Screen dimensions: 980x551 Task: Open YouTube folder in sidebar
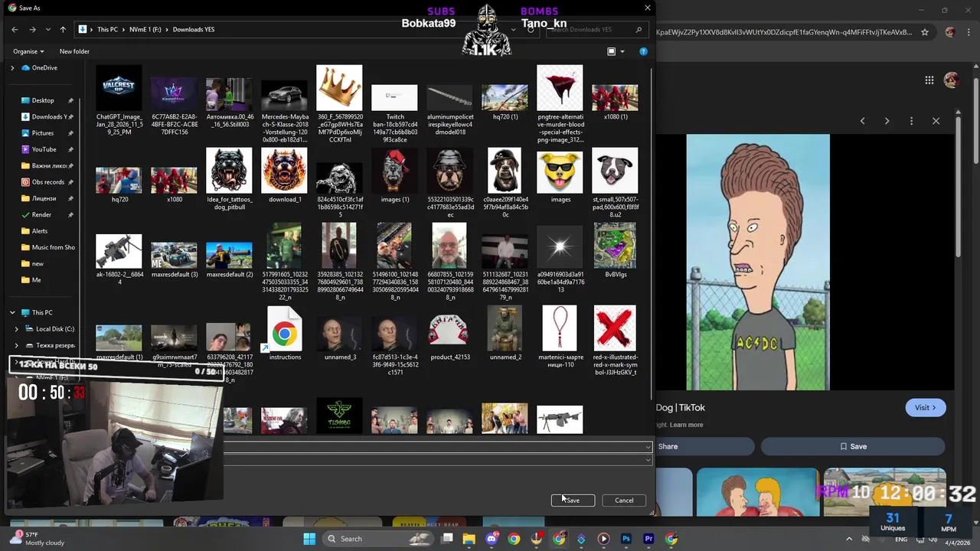(44, 149)
